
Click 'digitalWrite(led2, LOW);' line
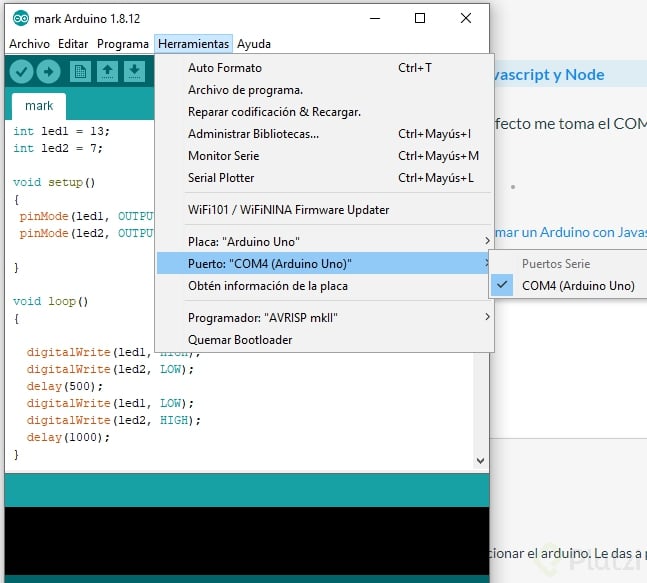pyautogui.click(x=110, y=369)
